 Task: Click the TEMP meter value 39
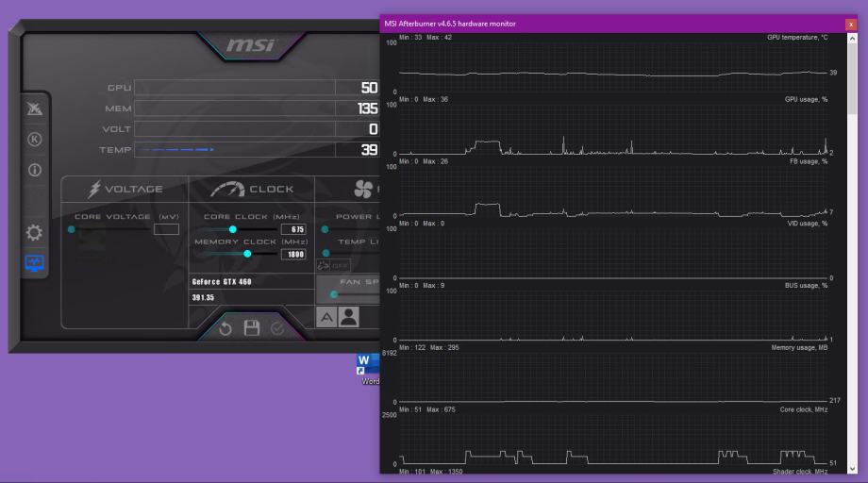pyautogui.click(x=369, y=150)
